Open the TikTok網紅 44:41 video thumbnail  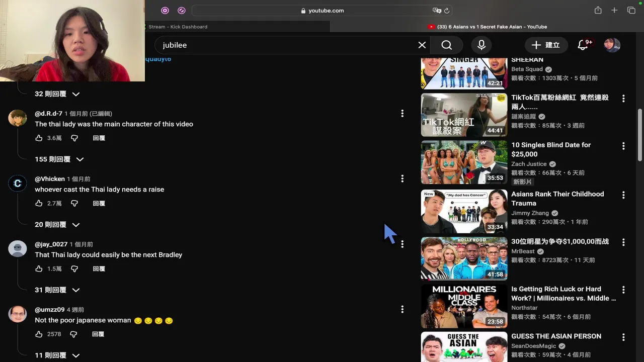[464, 115]
